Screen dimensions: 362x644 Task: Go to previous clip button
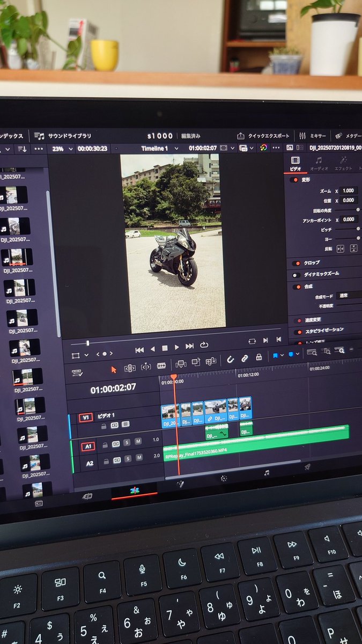point(278,339)
